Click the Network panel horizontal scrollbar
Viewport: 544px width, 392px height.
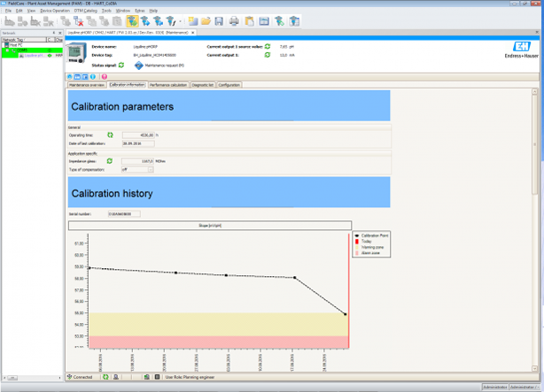(x=32, y=378)
